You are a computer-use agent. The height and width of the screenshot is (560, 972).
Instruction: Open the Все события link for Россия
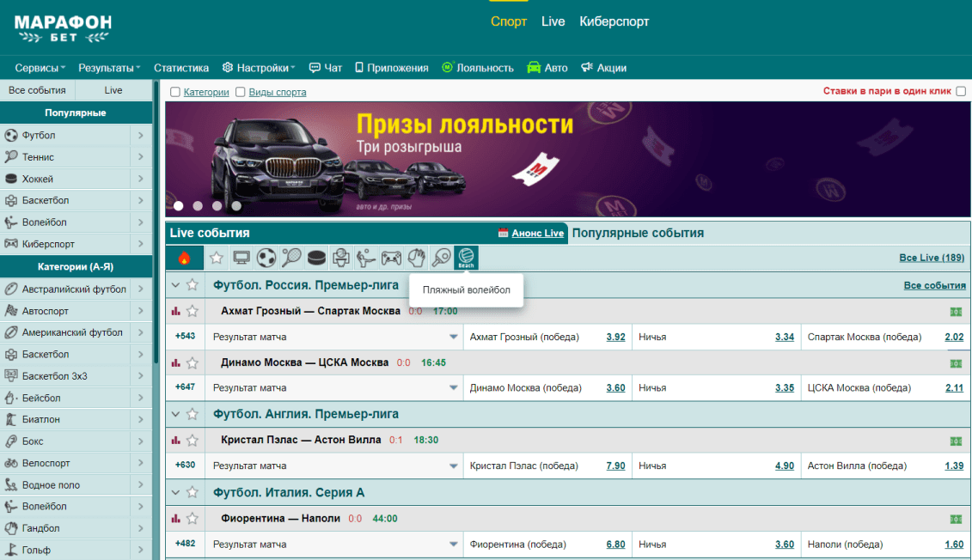tap(934, 285)
